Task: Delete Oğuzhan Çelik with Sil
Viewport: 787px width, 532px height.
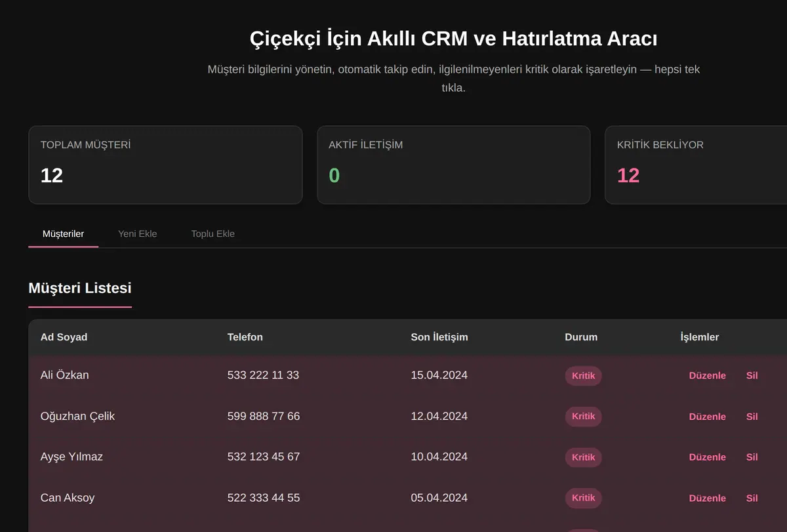Action: click(x=752, y=417)
